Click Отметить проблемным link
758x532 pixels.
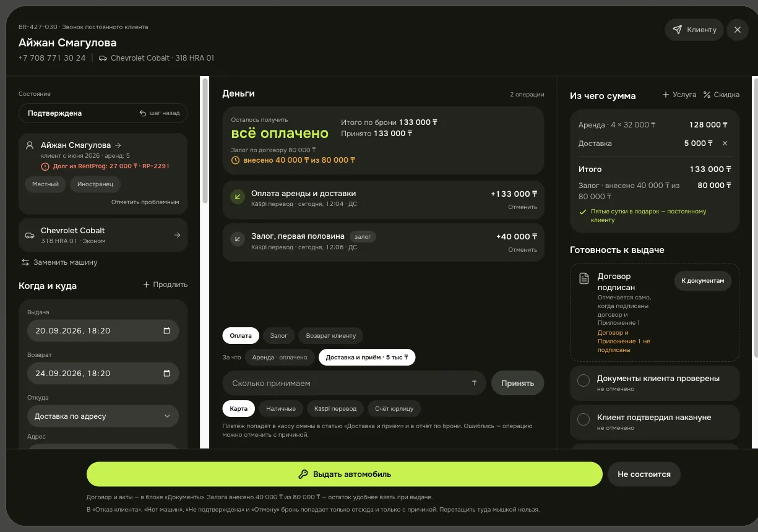(x=145, y=202)
